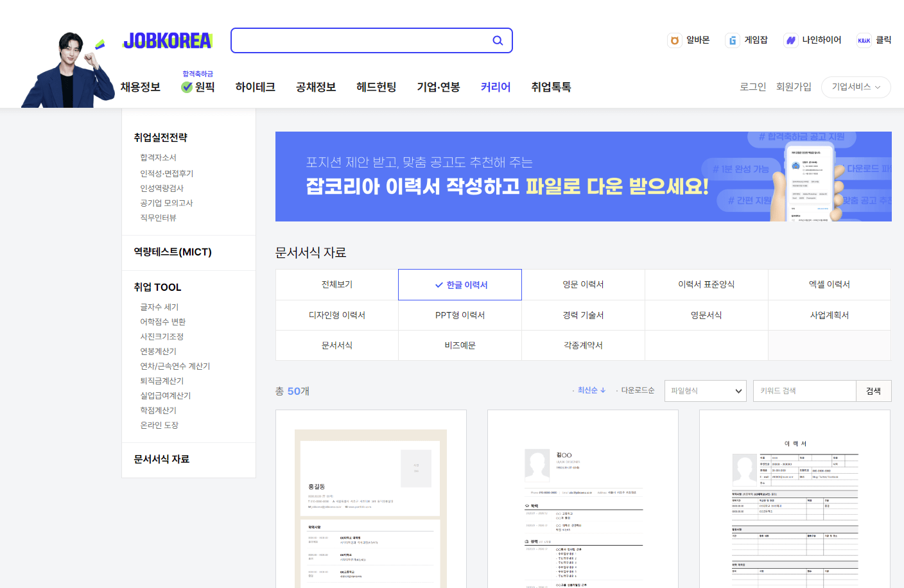Screen dimensions: 904x588
Task: Open the 문서서식 자료 section in sidebar
Action: [162, 460]
